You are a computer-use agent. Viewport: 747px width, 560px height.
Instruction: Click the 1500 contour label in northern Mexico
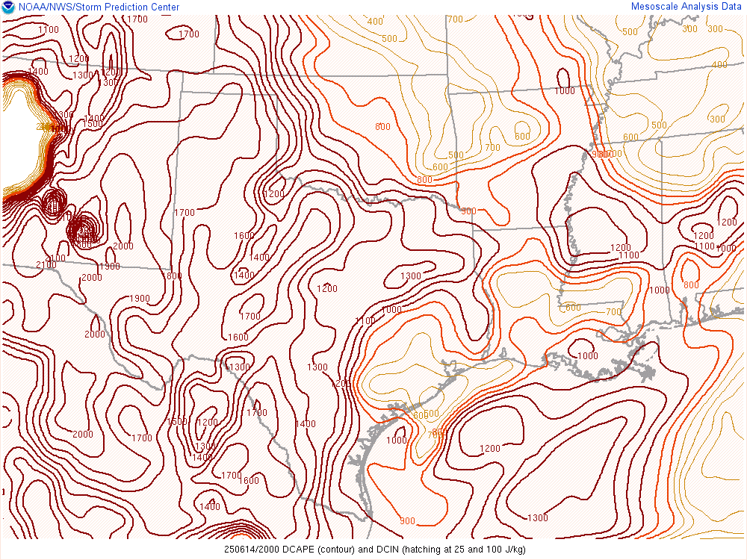coord(177,422)
